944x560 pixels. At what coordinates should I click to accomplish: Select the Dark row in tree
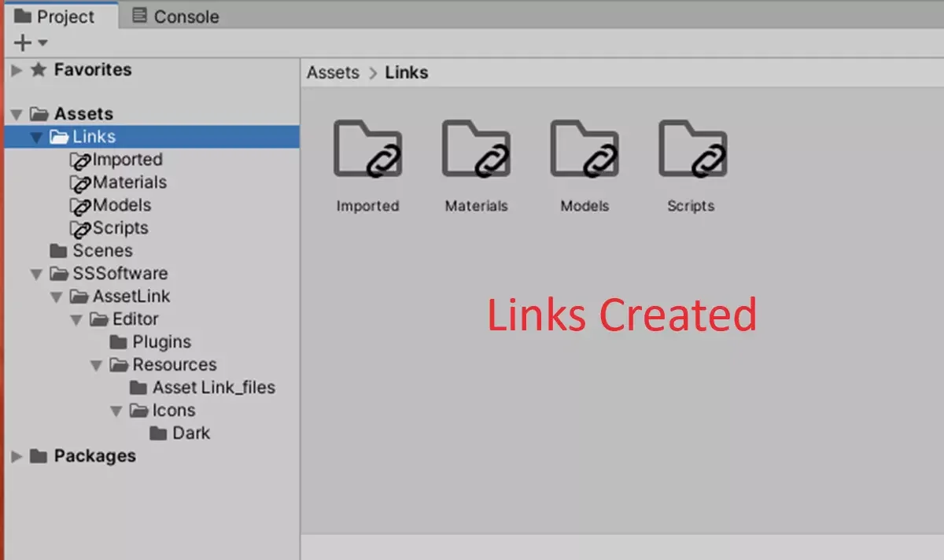pyautogui.click(x=152, y=433)
